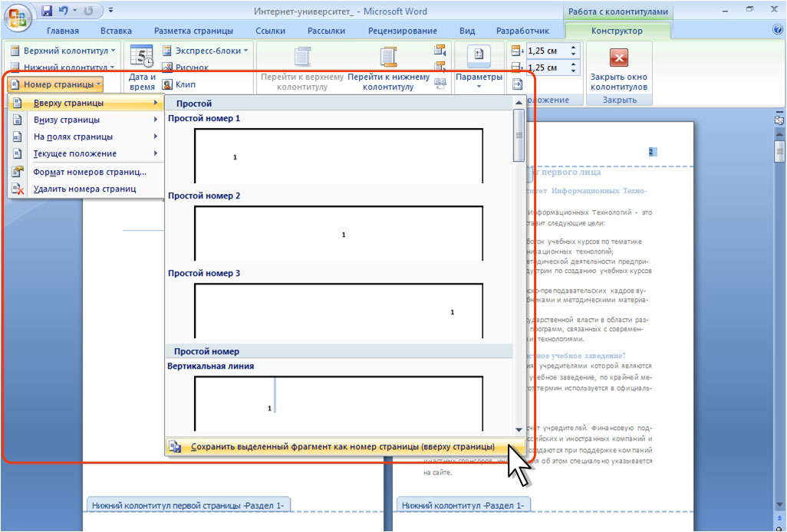Screen dimensions: 787x532
Task: Open Ссылки ribbon tab
Action: pyautogui.click(x=270, y=31)
